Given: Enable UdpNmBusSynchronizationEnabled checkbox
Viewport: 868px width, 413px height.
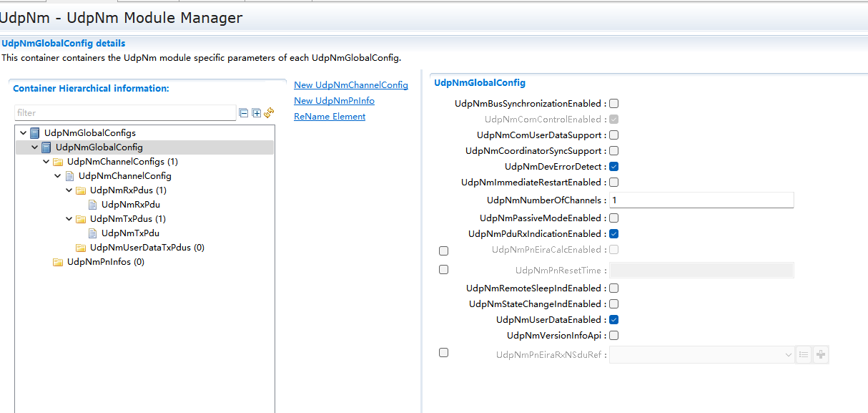Looking at the screenshot, I should [x=613, y=104].
